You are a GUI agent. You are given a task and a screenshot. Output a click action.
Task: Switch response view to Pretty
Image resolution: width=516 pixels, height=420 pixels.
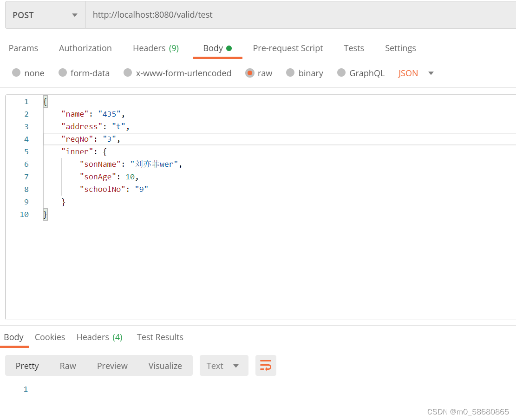(27, 366)
